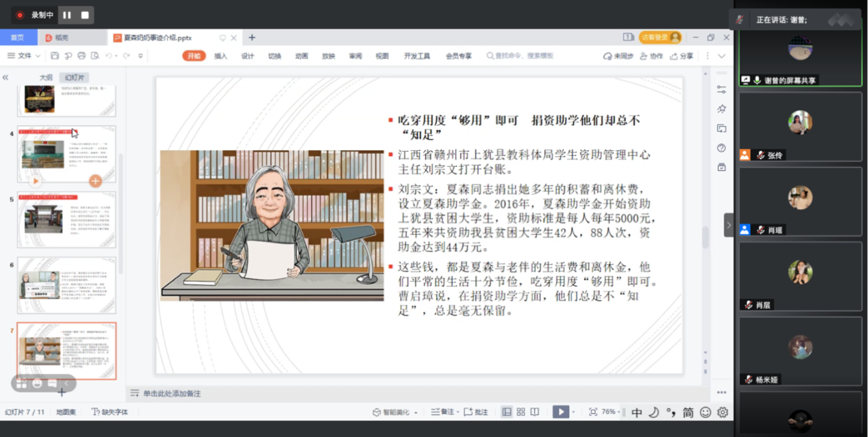The width and height of the screenshot is (868, 437).
Task: Select slide 6 thumbnail
Action: 67,285
